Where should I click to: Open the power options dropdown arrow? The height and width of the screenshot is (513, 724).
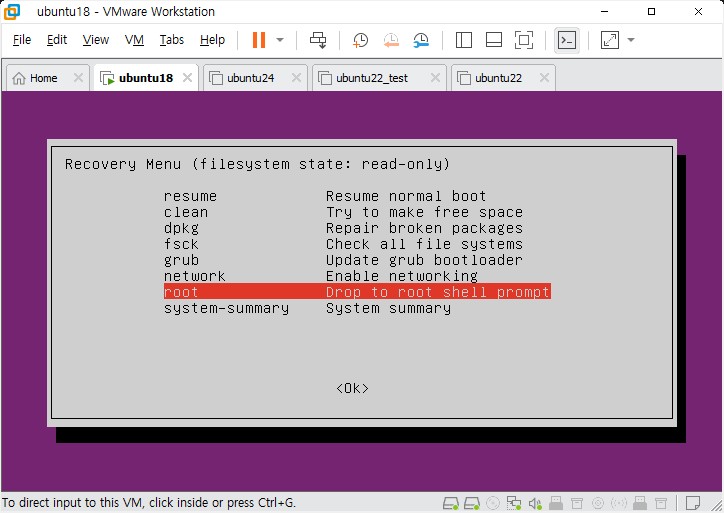[280, 40]
